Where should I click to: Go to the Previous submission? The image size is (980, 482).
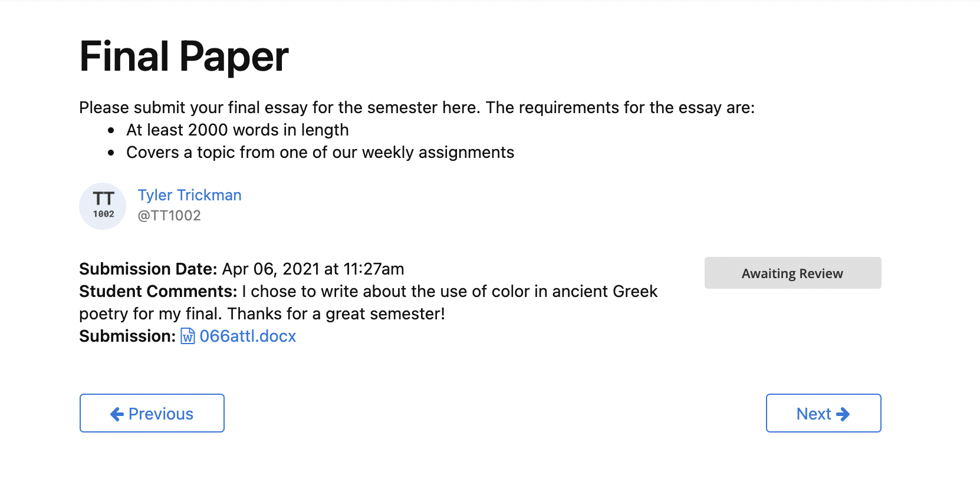[152, 413]
